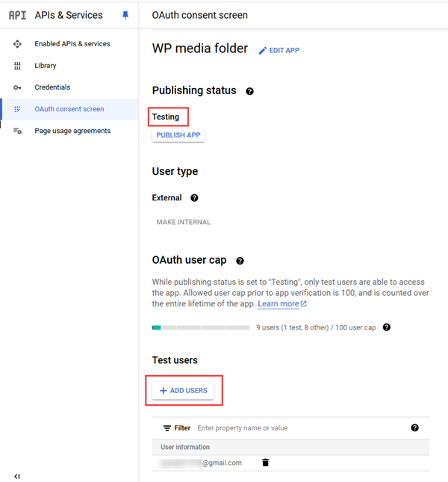Viewport: 448px width, 482px height.
Task: Go to Credentials in sidebar
Action: pyautogui.click(x=52, y=87)
